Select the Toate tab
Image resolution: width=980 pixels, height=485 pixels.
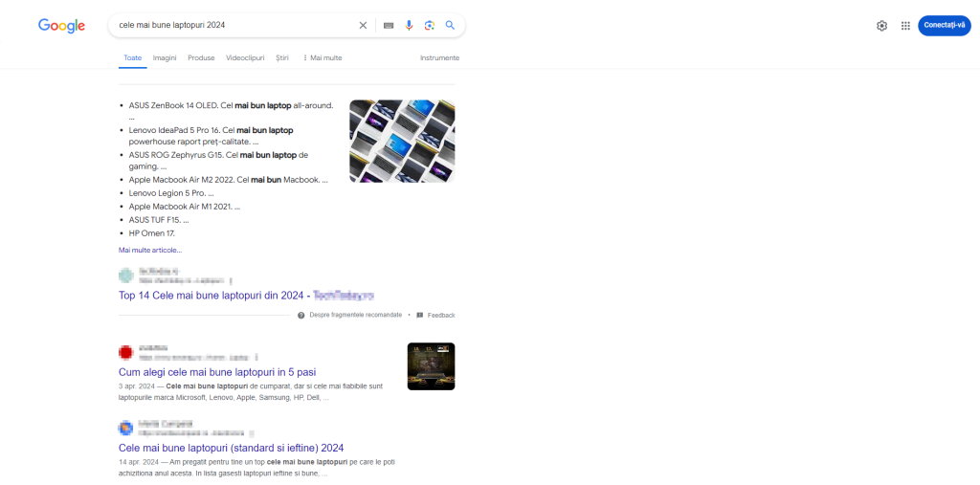click(x=132, y=57)
